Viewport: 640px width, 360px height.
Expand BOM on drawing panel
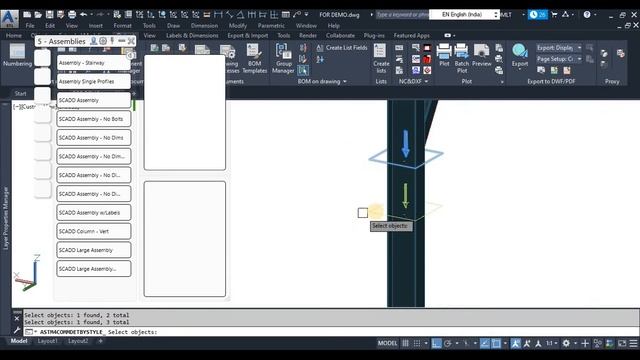pyautogui.click(x=322, y=82)
